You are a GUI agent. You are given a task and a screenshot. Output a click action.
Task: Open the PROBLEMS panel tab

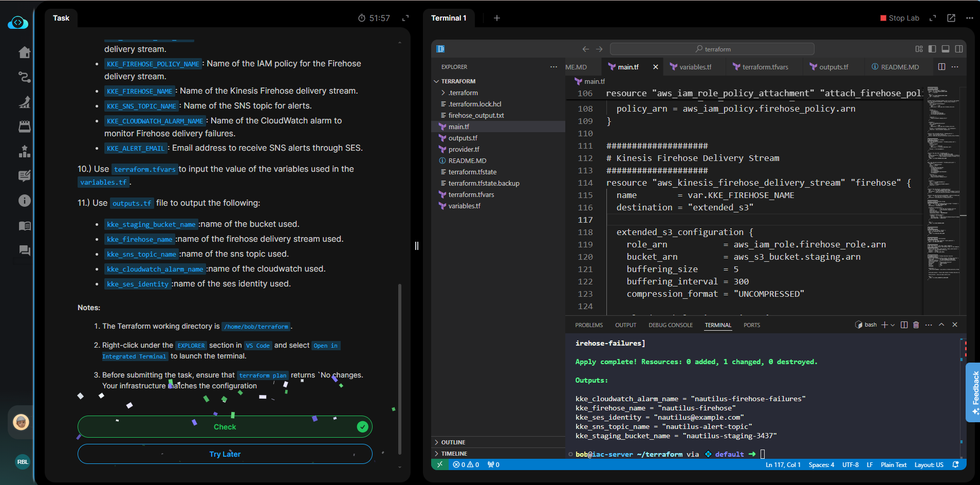click(x=588, y=325)
